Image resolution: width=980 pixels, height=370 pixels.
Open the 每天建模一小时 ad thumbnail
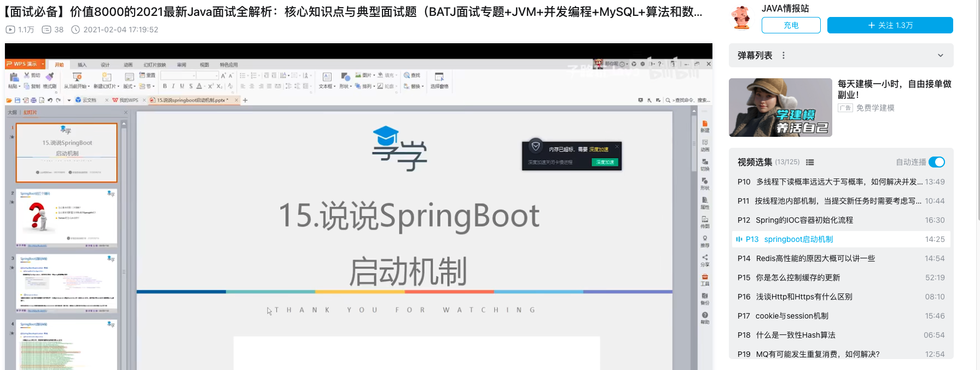click(780, 107)
